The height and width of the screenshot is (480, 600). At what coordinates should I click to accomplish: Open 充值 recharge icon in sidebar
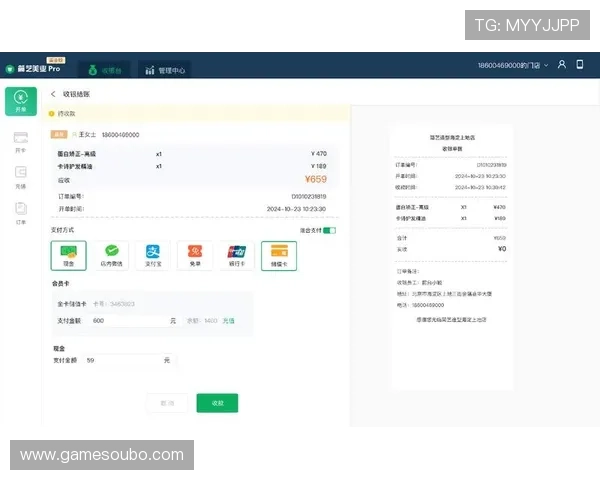[21, 178]
